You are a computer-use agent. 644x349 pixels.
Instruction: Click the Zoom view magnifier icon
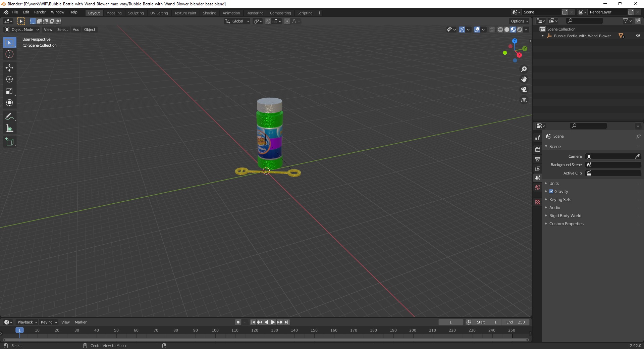pos(524,69)
